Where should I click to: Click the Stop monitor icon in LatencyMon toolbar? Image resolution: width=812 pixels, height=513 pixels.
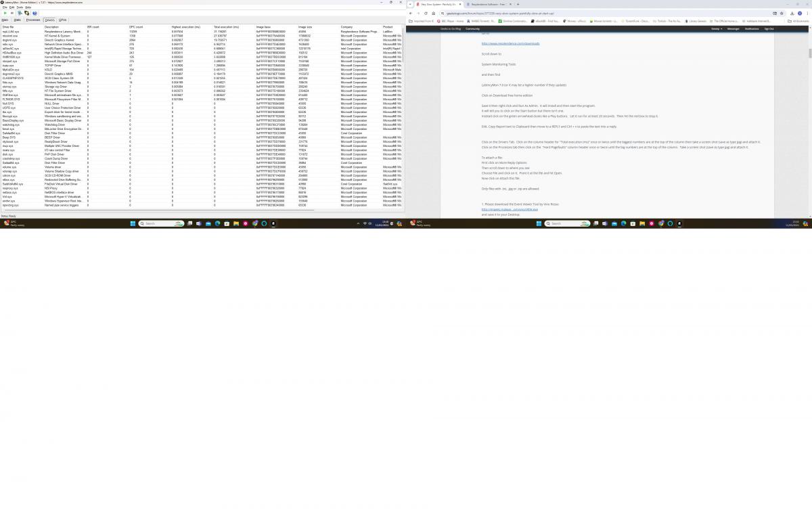coord(12,13)
